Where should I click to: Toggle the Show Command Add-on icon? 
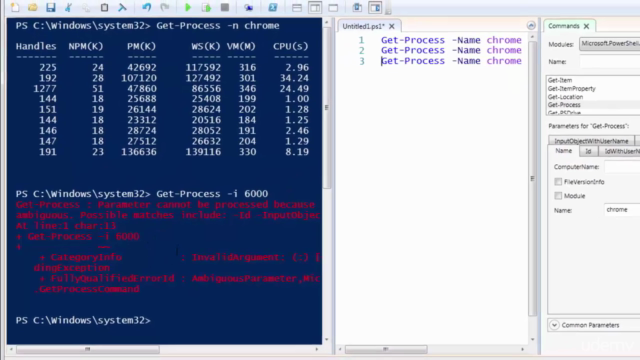(x=375, y=7)
